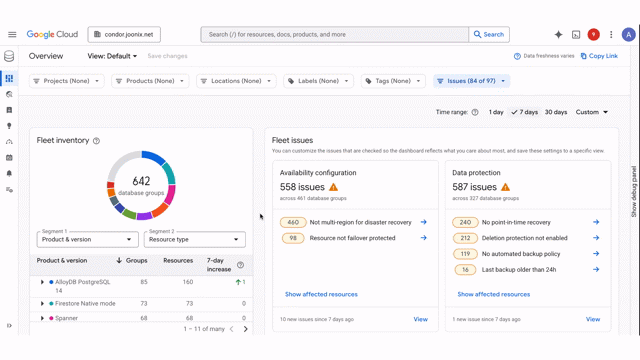Open the Projects (None) filter
This screenshot has height=360, width=640.
67,81
